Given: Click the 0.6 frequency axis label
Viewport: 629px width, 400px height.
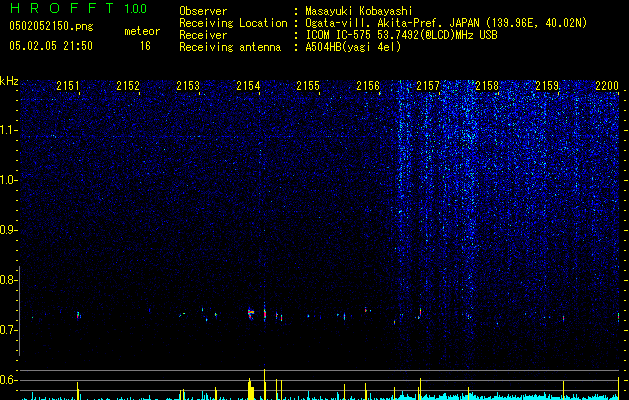Looking at the screenshot, I should pos(8,380).
